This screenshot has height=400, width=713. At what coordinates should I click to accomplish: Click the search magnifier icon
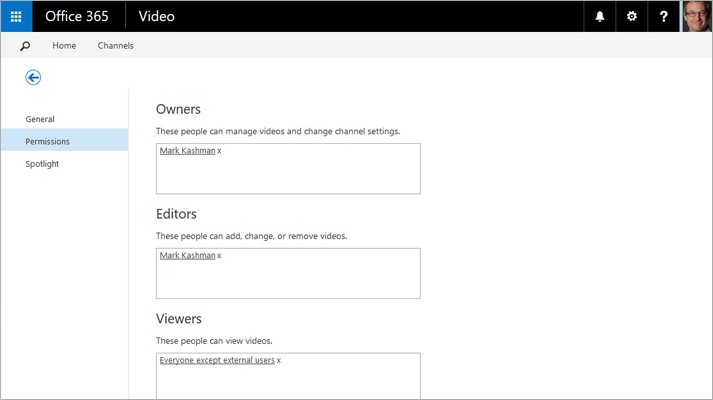click(25, 46)
